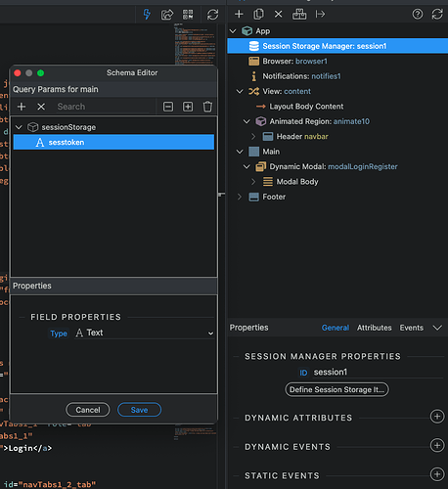Open the QR code icon
Screen dimensions: 448x489
188,15
